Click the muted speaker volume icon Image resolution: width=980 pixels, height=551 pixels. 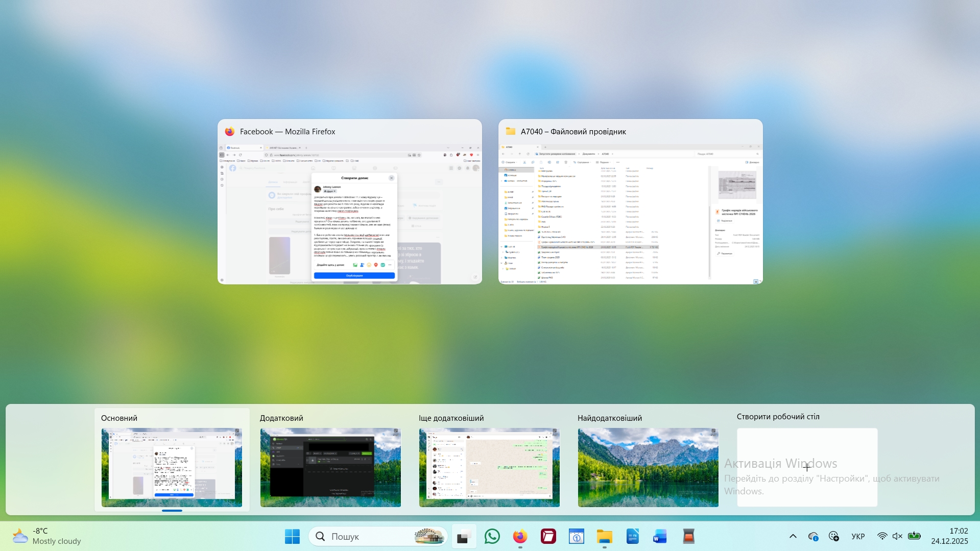click(x=897, y=536)
